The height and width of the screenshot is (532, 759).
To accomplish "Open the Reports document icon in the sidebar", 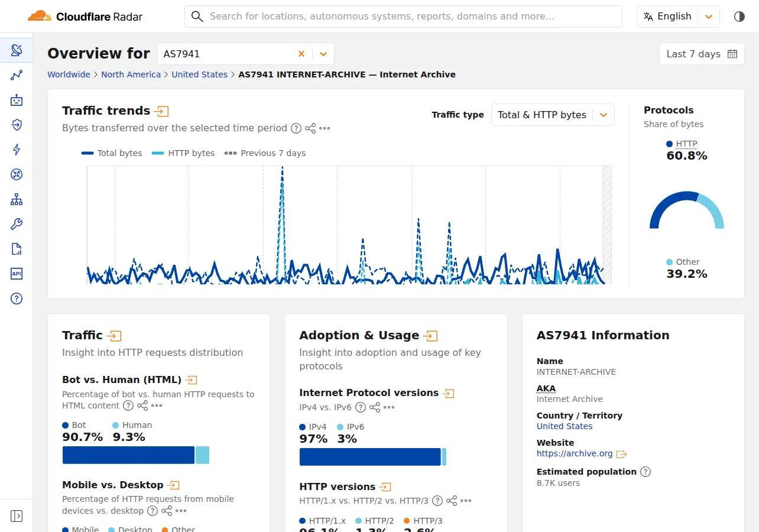I will coord(17,249).
